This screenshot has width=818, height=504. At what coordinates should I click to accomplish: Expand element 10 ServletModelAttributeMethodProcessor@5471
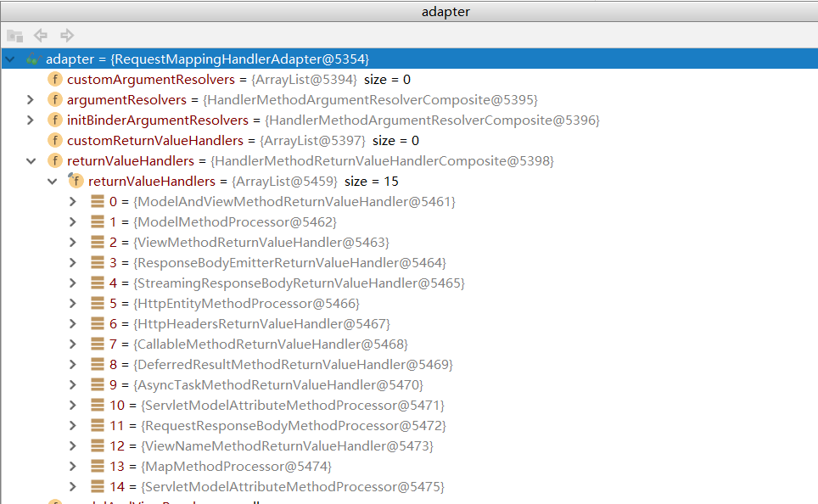73,405
